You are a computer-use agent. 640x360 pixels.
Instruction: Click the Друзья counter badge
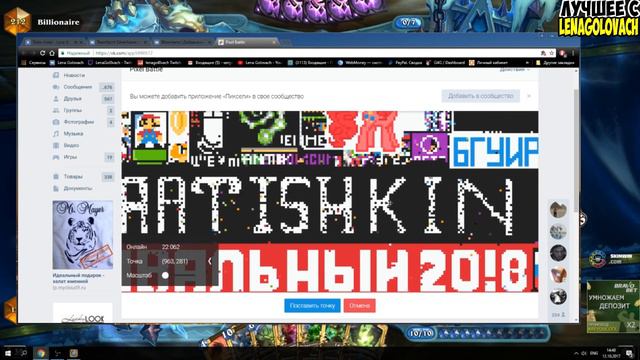click(x=108, y=99)
